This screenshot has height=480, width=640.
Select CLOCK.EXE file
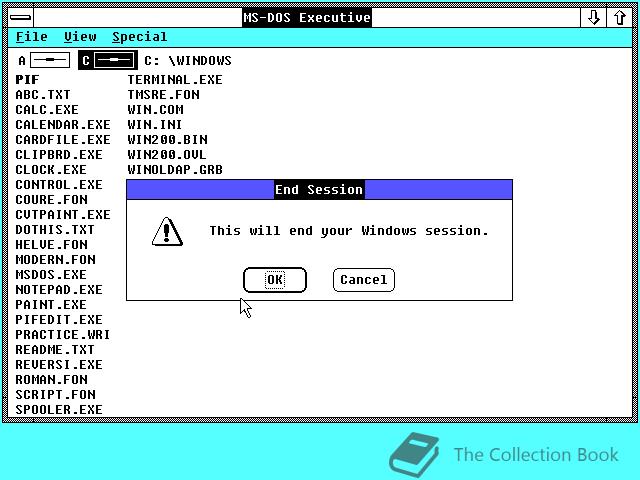(x=51, y=170)
